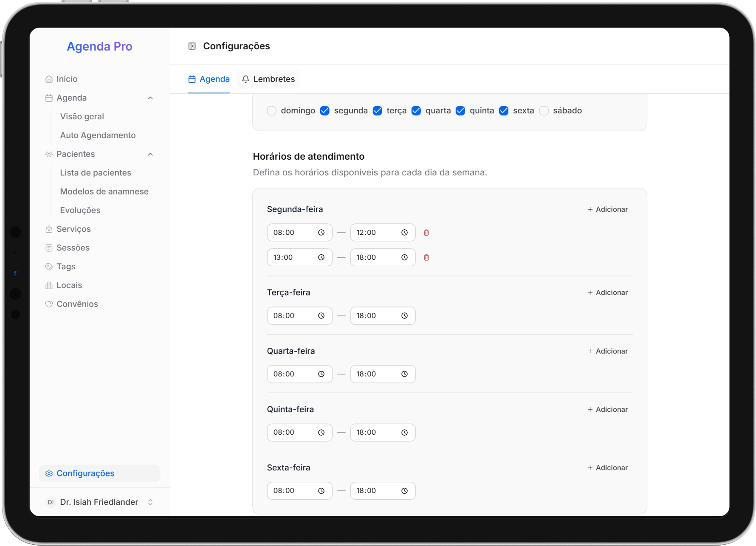Open Lista de pacientes in sidebar
Screen dimensions: 756x546
click(96, 173)
